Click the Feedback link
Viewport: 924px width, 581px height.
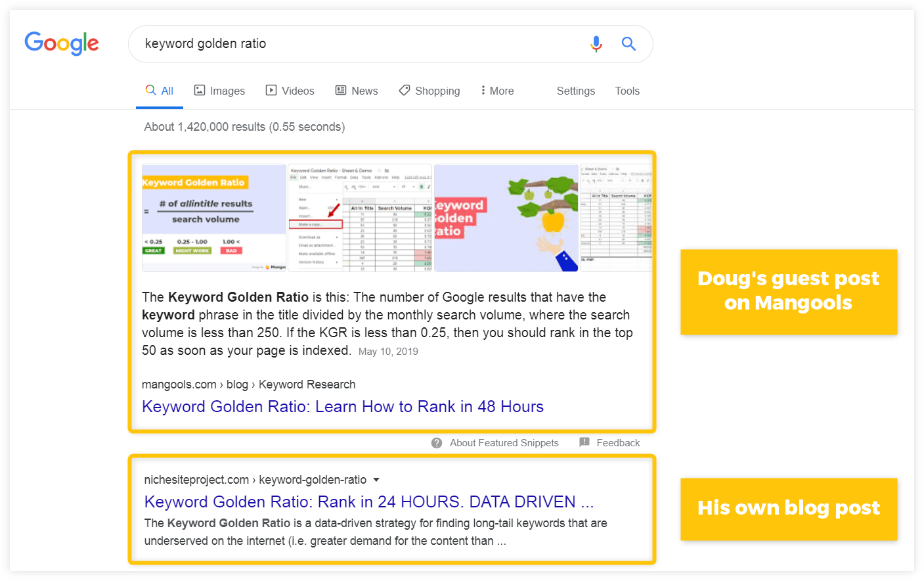point(618,443)
